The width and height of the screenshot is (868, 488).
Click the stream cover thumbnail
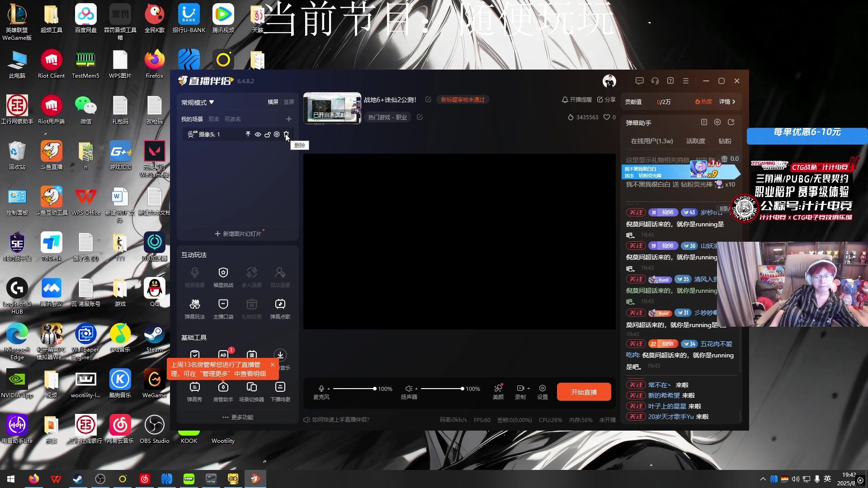[x=332, y=108]
